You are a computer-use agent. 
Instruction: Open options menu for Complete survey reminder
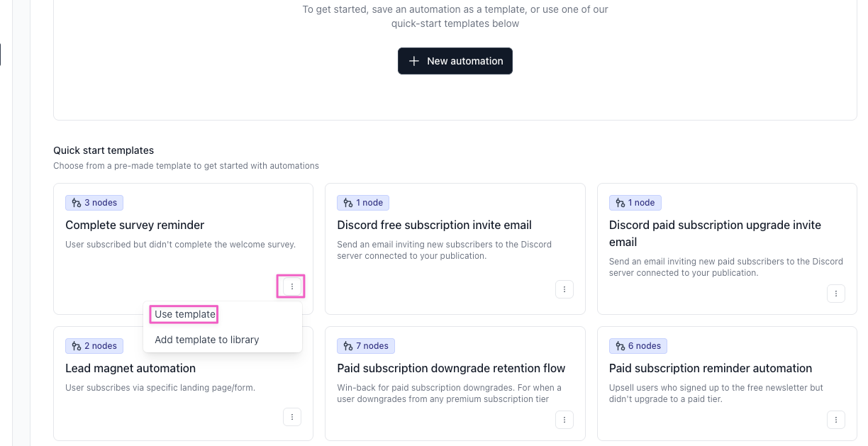292,286
